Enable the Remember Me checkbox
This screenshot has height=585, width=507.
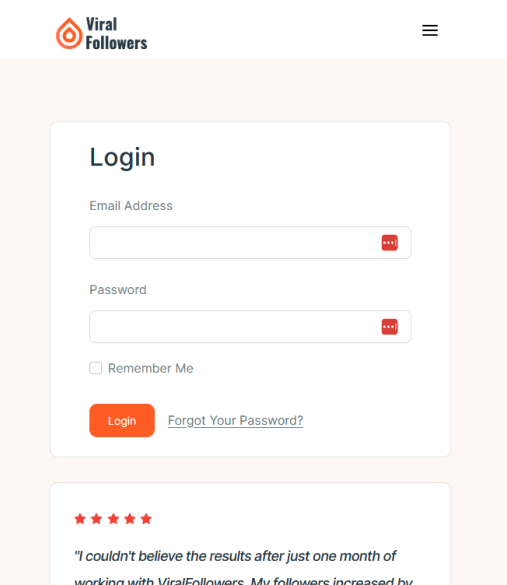tap(96, 368)
